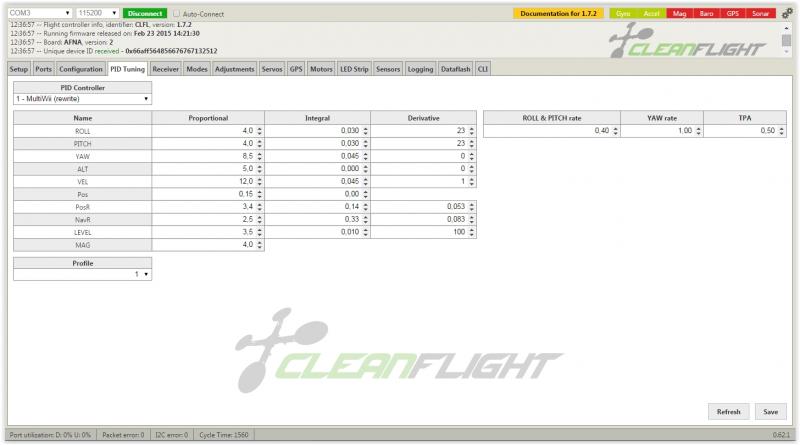Click the log panel scrollbar

pos(786,40)
